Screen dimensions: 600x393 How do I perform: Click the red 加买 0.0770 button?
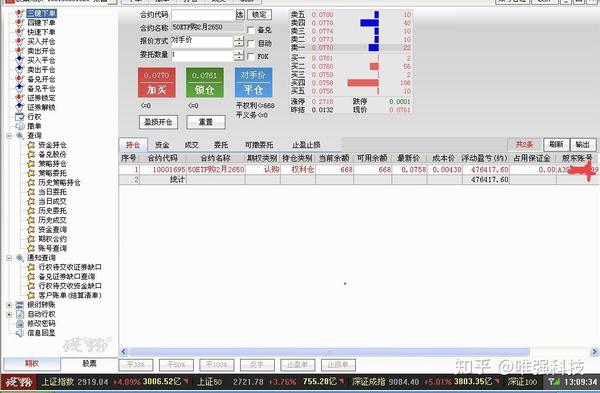(157, 83)
